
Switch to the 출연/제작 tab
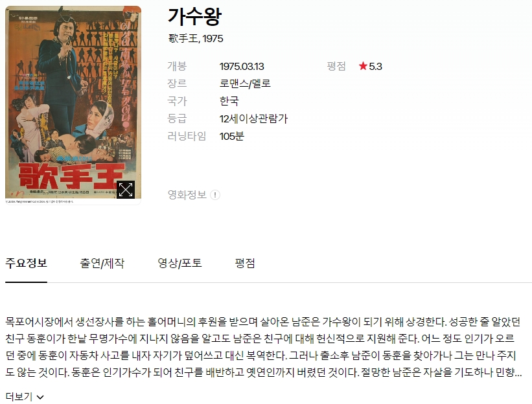[x=102, y=264]
